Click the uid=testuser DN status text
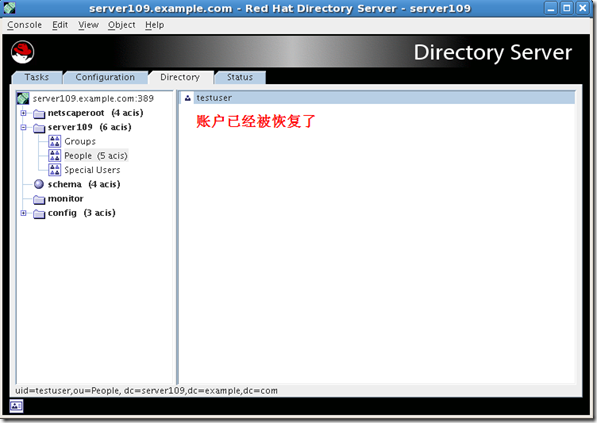This screenshot has width=597, height=423. [147, 391]
